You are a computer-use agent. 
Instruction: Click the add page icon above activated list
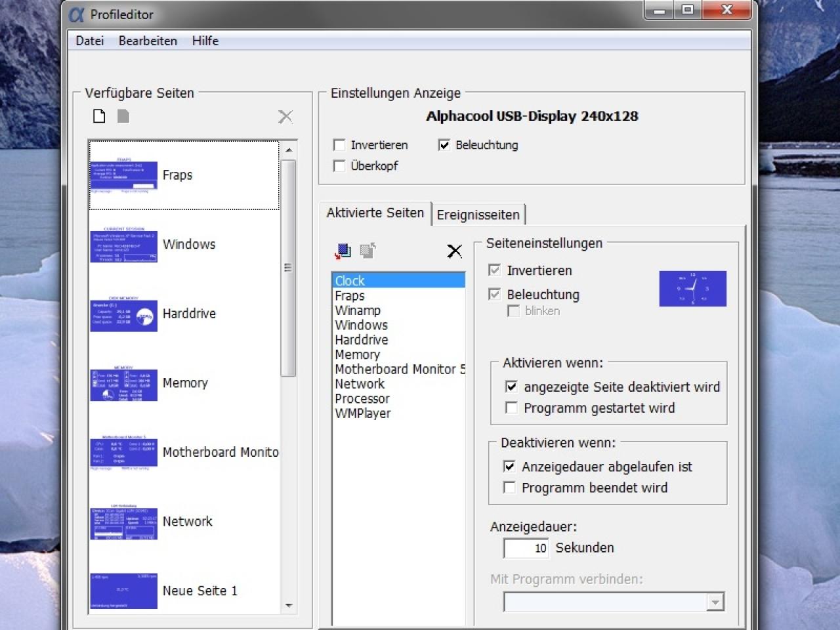point(343,251)
